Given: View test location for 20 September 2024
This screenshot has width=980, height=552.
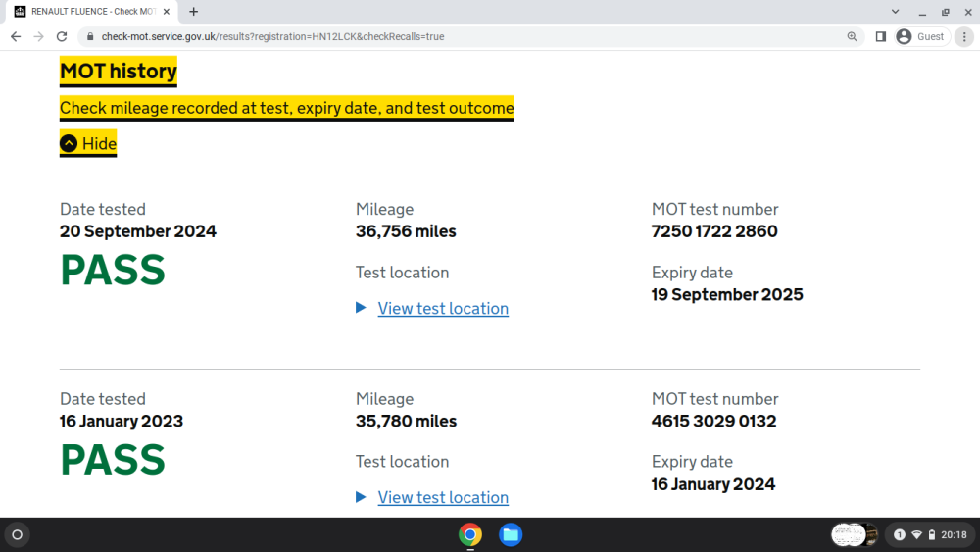Looking at the screenshot, I should pos(443,308).
